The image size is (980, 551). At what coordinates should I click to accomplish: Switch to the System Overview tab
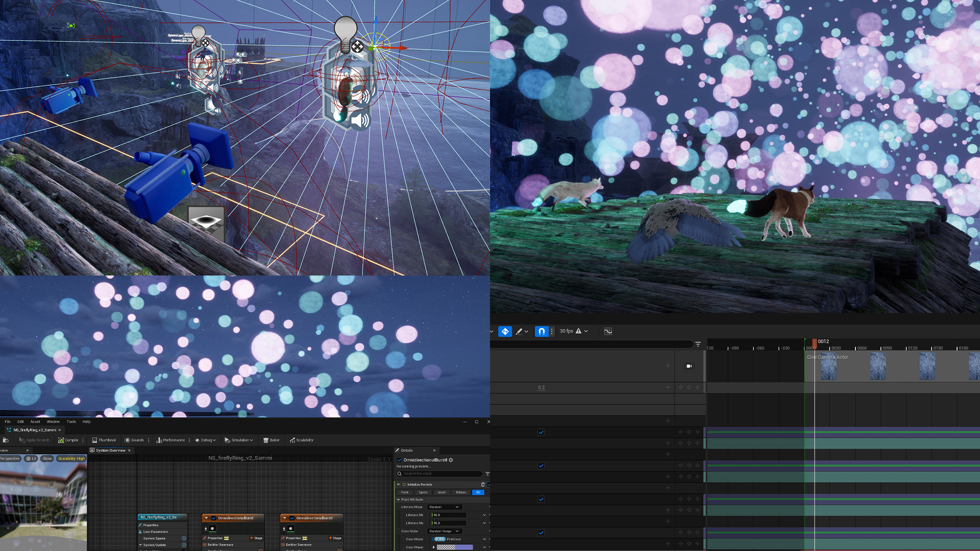(x=110, y=450)
